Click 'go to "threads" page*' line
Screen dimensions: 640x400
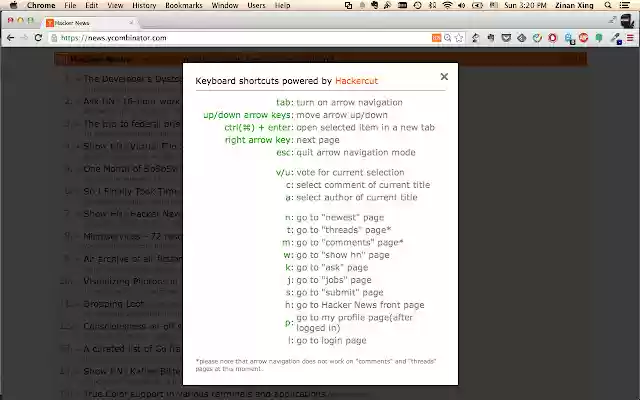click(x=344, y=230)
